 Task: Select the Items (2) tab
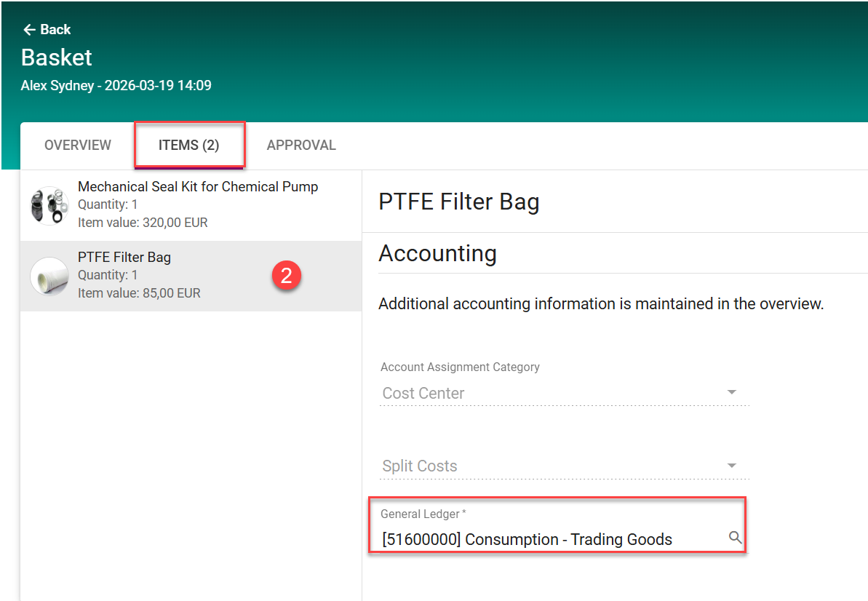[188, 145]
